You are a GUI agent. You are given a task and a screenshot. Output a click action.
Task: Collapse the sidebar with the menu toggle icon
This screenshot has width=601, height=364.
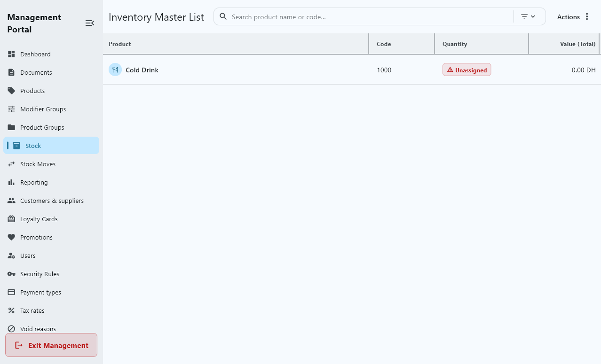coord(89,23)
